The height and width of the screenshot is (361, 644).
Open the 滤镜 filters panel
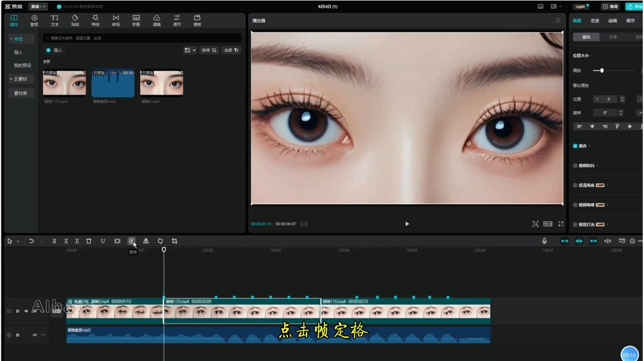tap(156, 20)
